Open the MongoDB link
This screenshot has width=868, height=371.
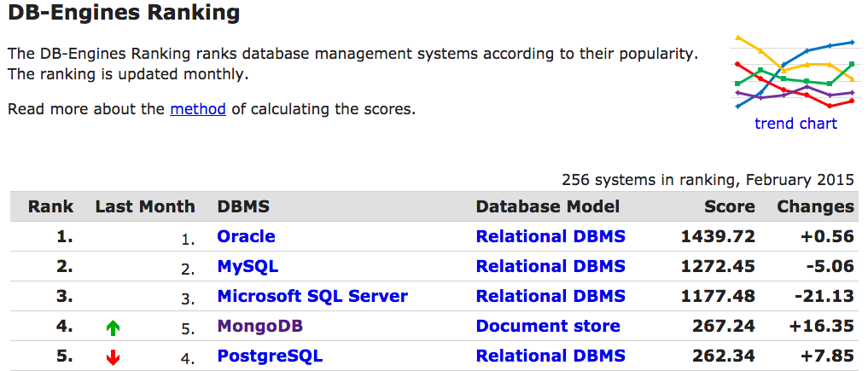259,326
